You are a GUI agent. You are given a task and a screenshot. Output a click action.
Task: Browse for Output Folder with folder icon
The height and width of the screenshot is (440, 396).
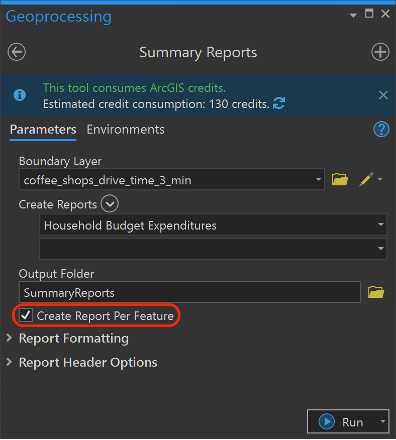coord(376,292)
